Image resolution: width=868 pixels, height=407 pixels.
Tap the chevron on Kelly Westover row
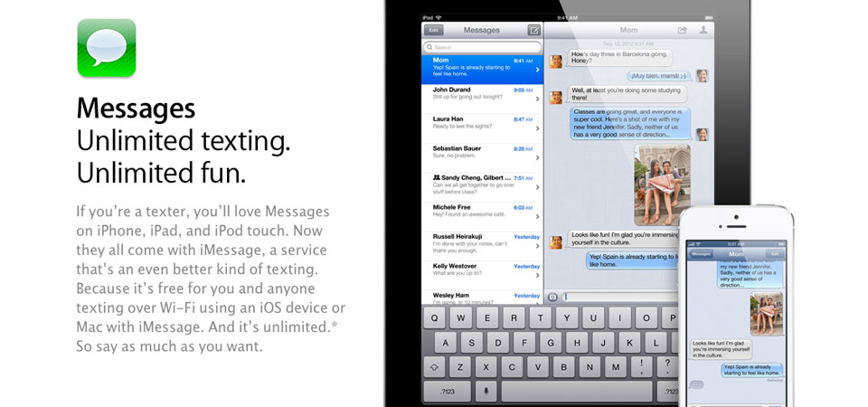click(537, 276)
